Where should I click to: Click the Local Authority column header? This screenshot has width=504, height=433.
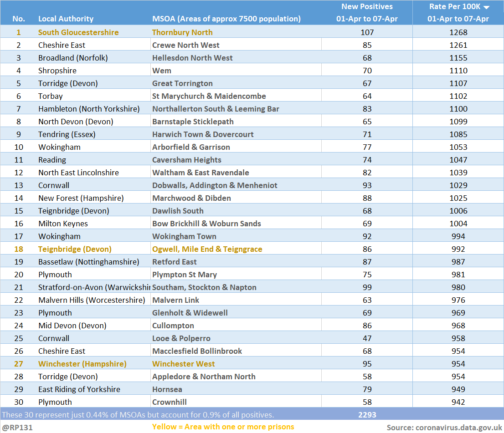pos(66,19)
